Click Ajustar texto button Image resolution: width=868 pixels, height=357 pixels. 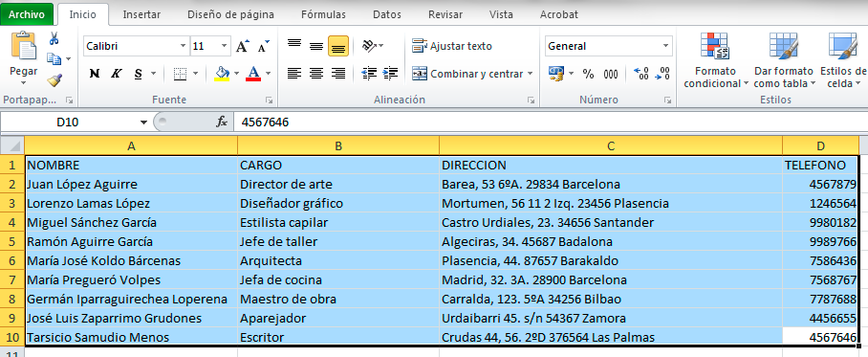pyautogui.click(x=452, y=46)
